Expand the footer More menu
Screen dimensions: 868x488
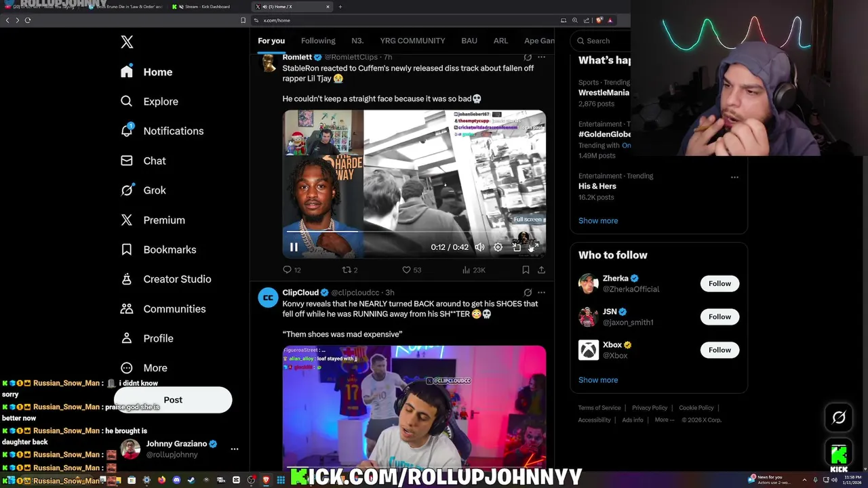coord(665,420)
